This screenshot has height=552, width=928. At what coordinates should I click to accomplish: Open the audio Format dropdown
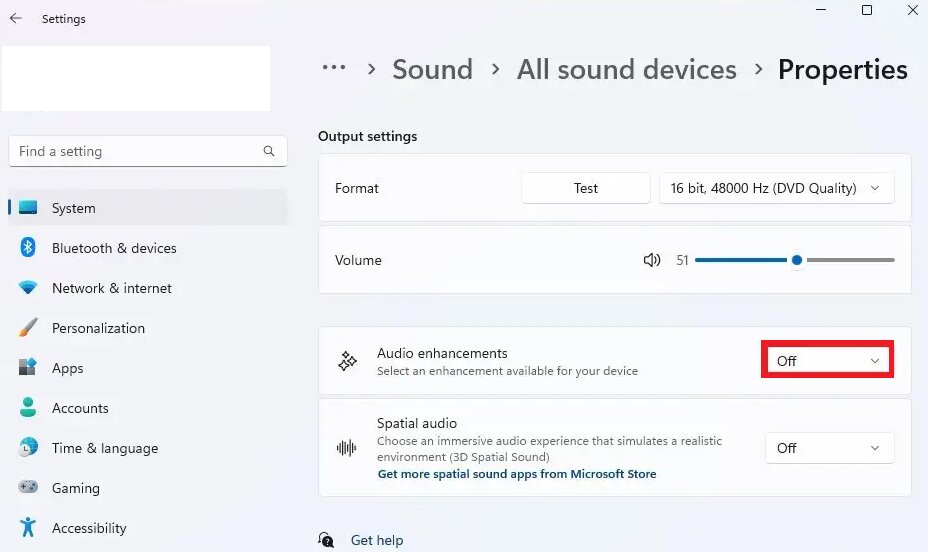point(776,188)
